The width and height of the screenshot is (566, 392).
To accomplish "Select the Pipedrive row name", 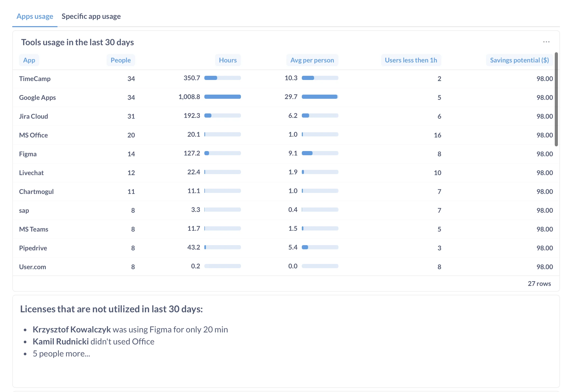I will click(33, 248).
